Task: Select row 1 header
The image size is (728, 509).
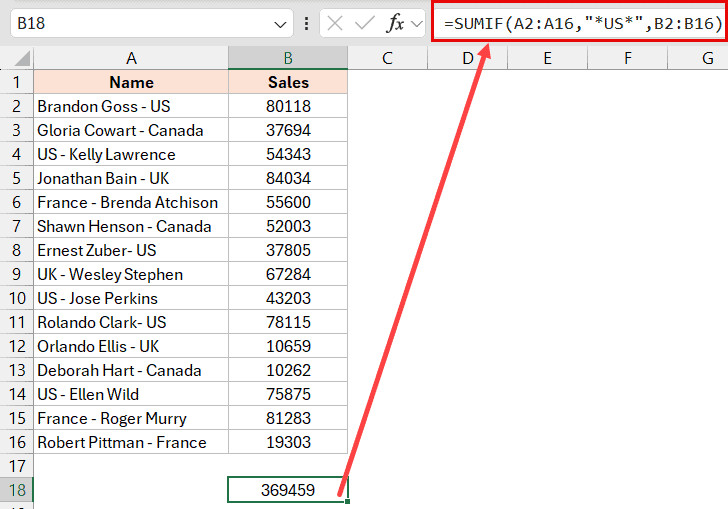Action: tap(16, 83)
